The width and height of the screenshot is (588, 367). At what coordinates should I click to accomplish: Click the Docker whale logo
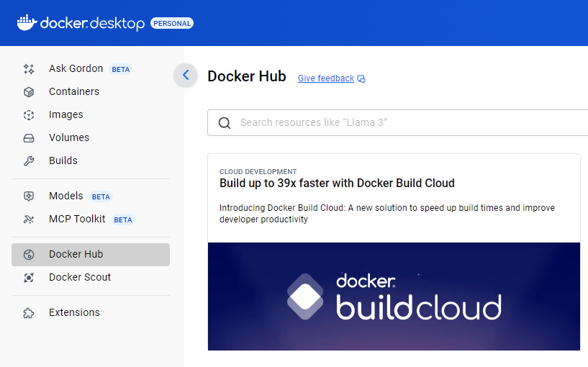click(27, 23)
